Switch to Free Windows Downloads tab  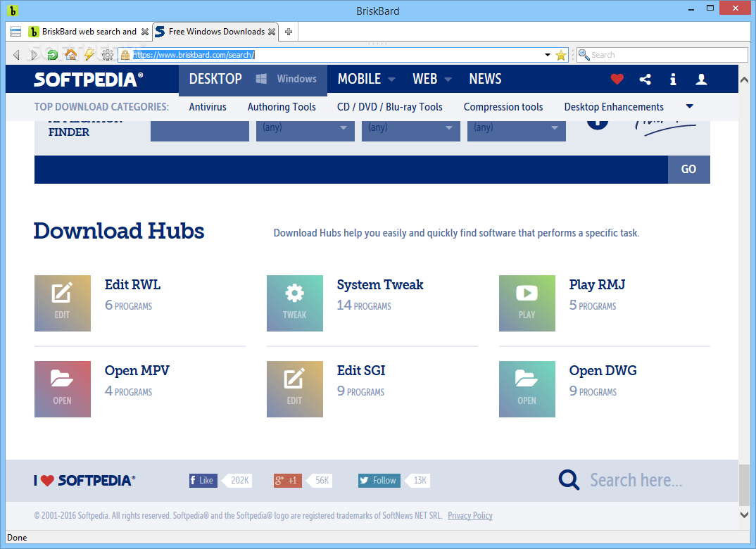point(216,32)
